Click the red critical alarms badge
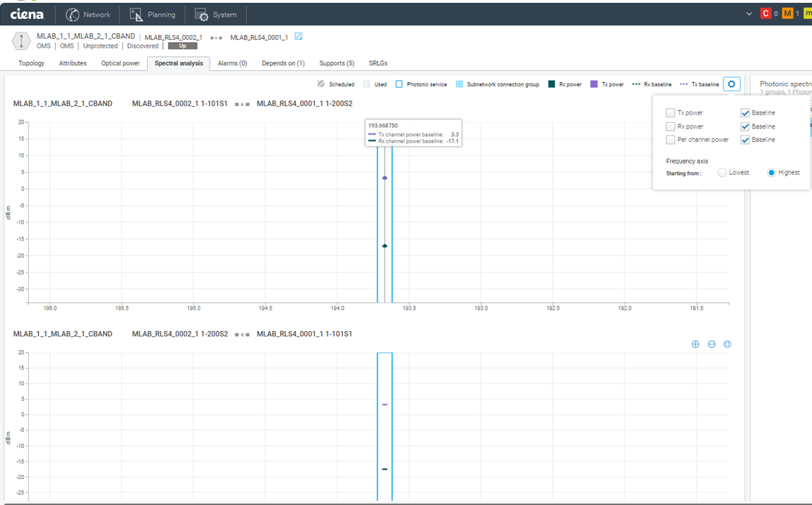The image size is (812, 505). [766, 14]
